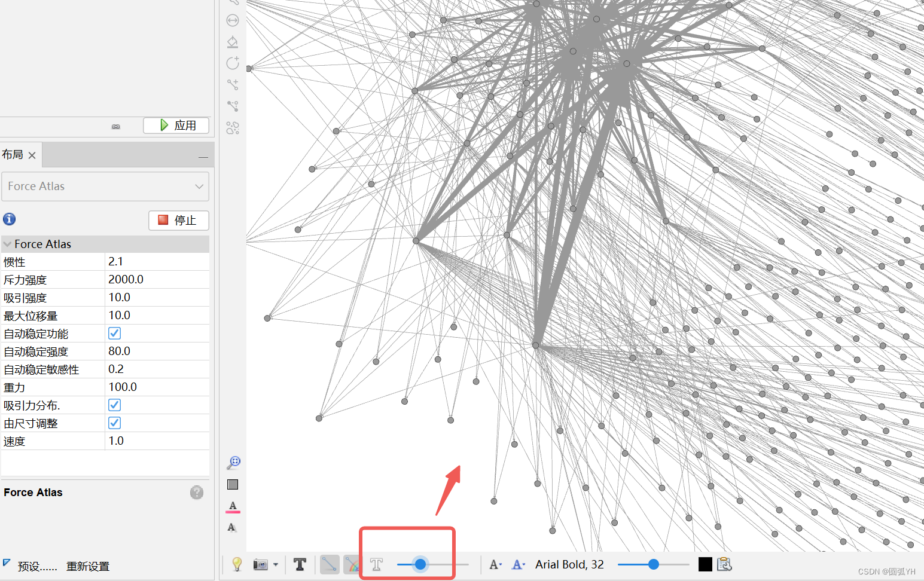
Task: Click the 停止 button to stop layout
Action: click(x=178, y=220)
